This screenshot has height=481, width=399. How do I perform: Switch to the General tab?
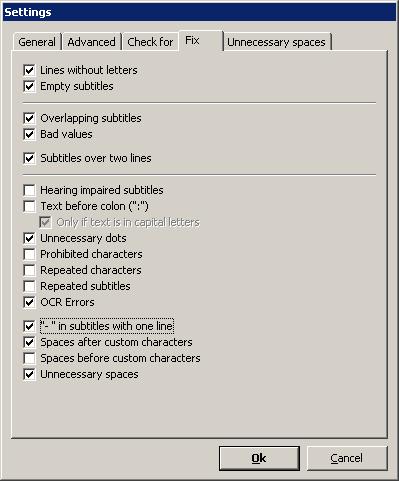37,42
